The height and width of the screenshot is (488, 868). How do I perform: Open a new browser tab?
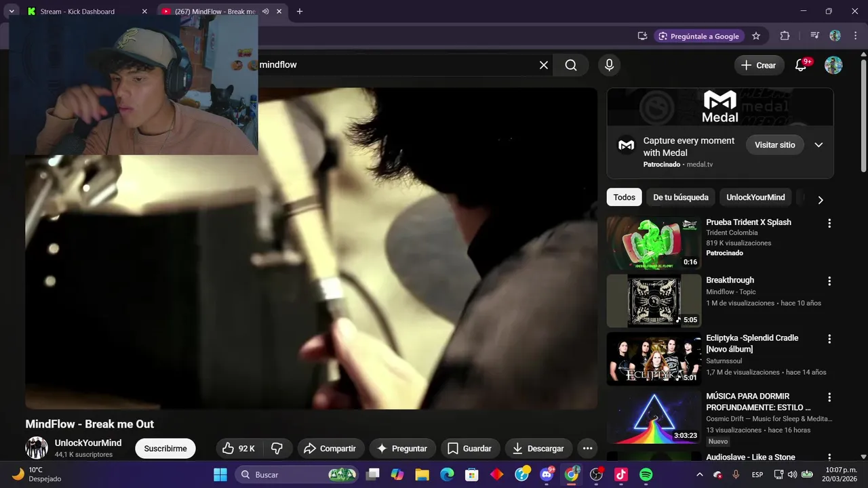point(300,12)
